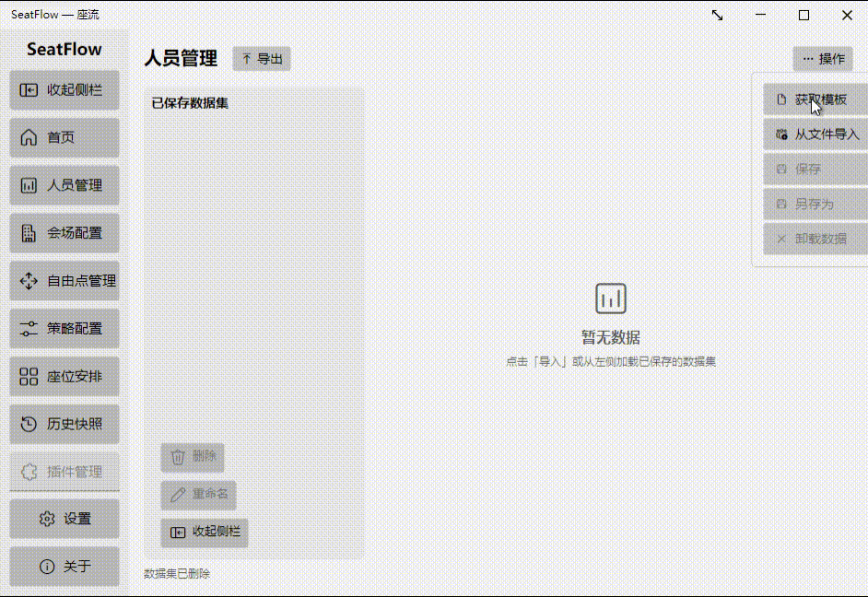Click the 数据集已删除 status message

(177, 574)
